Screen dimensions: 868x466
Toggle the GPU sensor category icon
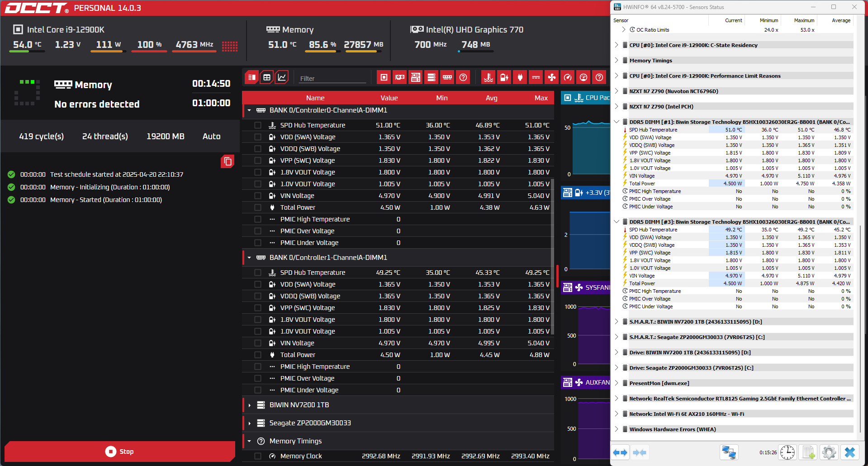coord(400,77)
